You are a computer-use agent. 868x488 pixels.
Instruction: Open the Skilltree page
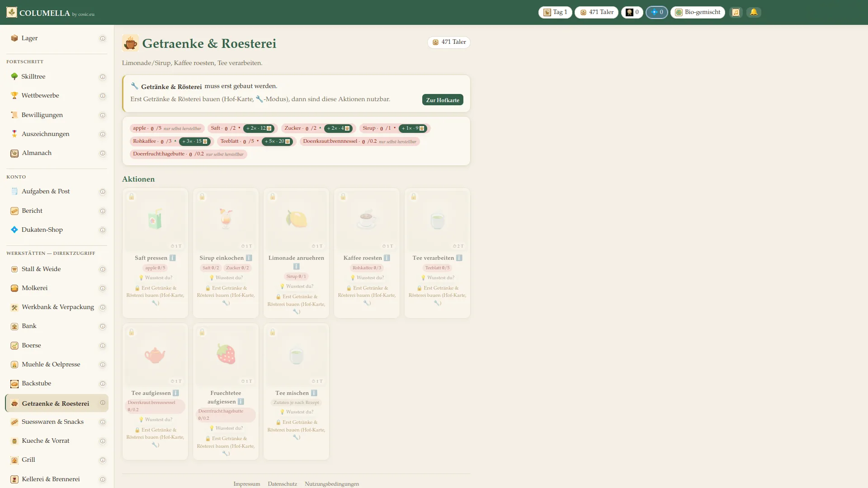click(57, 77)
